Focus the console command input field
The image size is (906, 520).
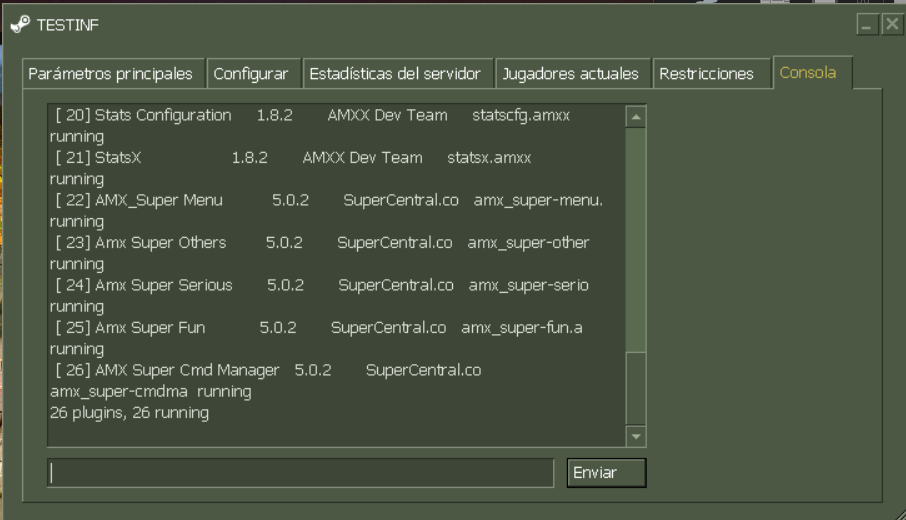click(300, 473)
